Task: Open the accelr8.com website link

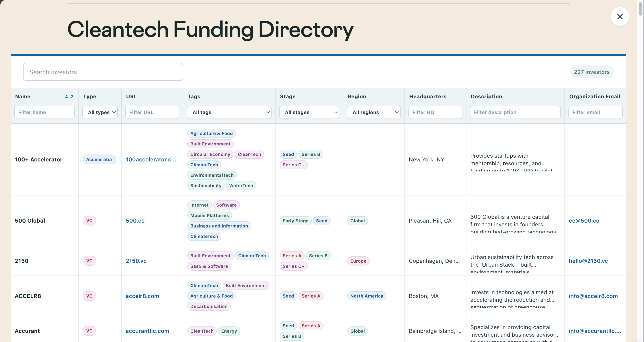Action: [x=142, y=296]
